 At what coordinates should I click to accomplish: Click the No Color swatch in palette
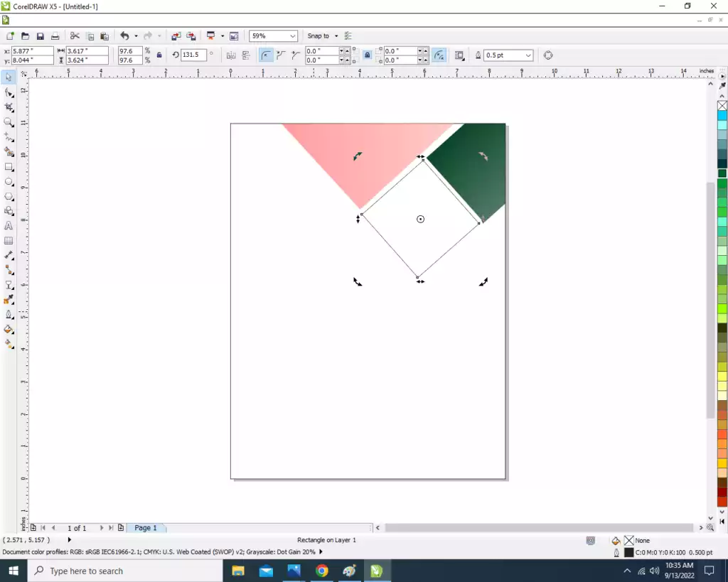coord(722,106)
